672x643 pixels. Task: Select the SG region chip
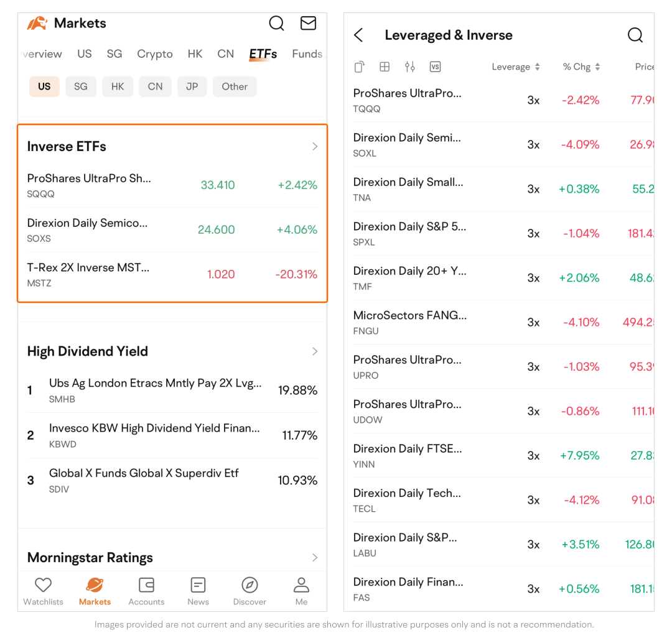81,86
